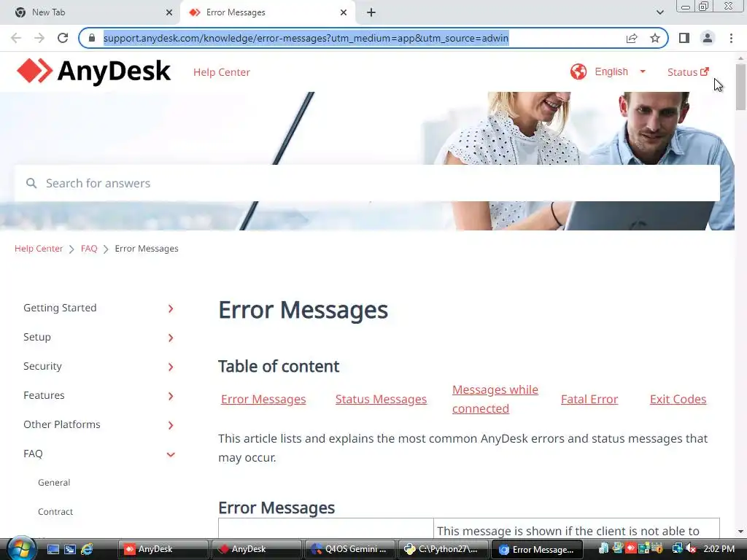The width and height of the screenshot is (747, 560).
Task: Switch to second AnyDesk taskbar button
Action: [256, 550]
